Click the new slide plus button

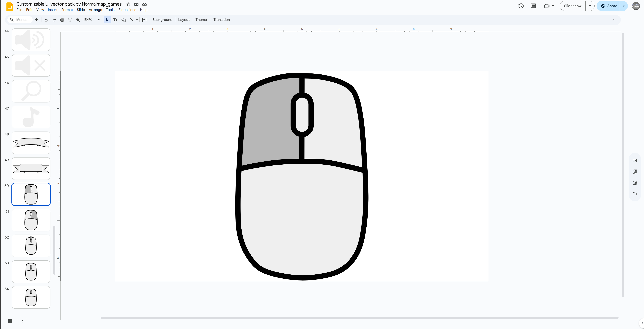(37, 20)
